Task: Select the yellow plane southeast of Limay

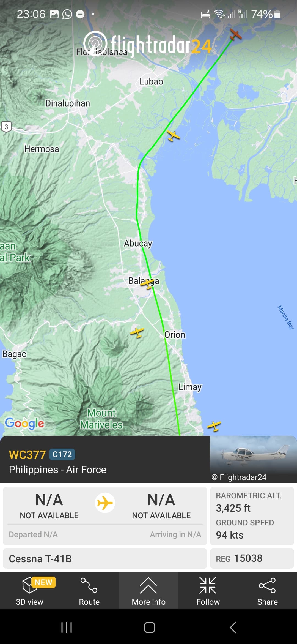Action: (214, 426)
